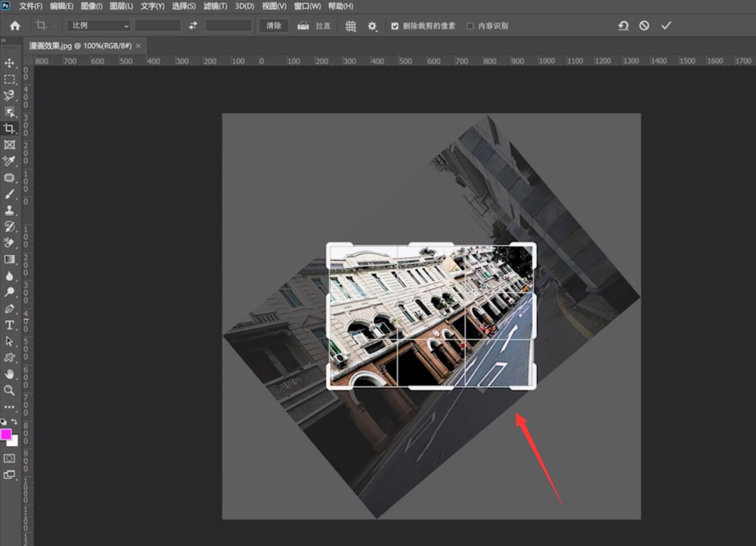The height and width of the screenshot is (546, 756).
Task: Open the 编辑(E) menu
Action: coord(61,6)
